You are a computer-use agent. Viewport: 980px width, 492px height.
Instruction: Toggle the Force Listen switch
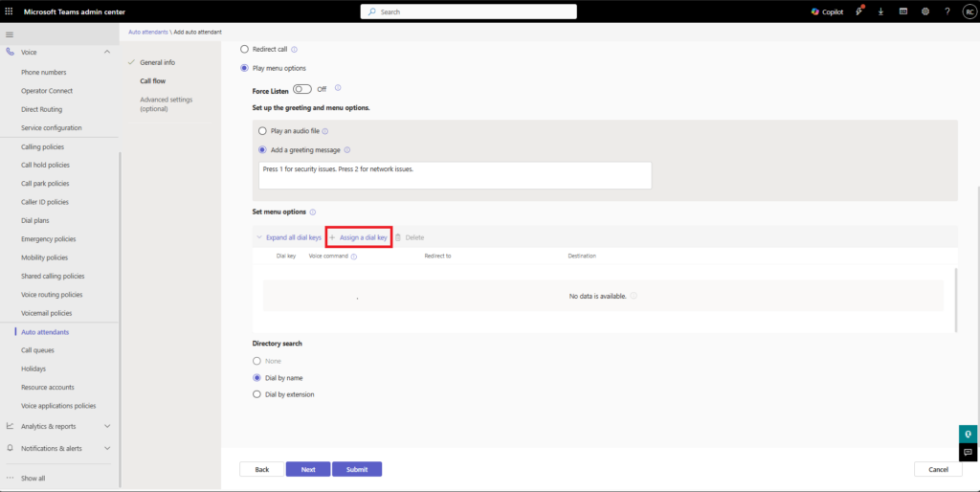coord(302,89)
